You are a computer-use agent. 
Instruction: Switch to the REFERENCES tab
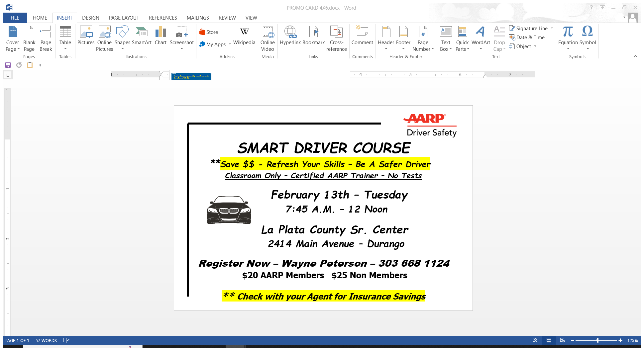click(x=163, y=18)
